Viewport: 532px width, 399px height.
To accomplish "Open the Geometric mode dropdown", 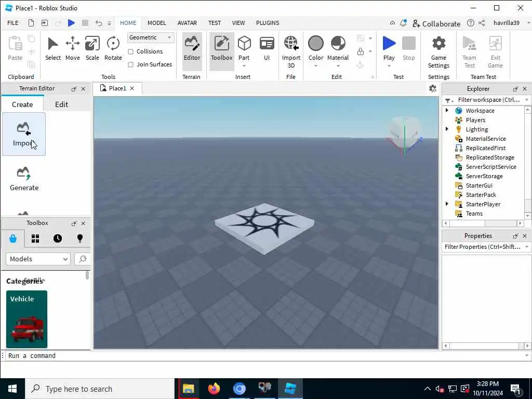I will coord(151,37).
